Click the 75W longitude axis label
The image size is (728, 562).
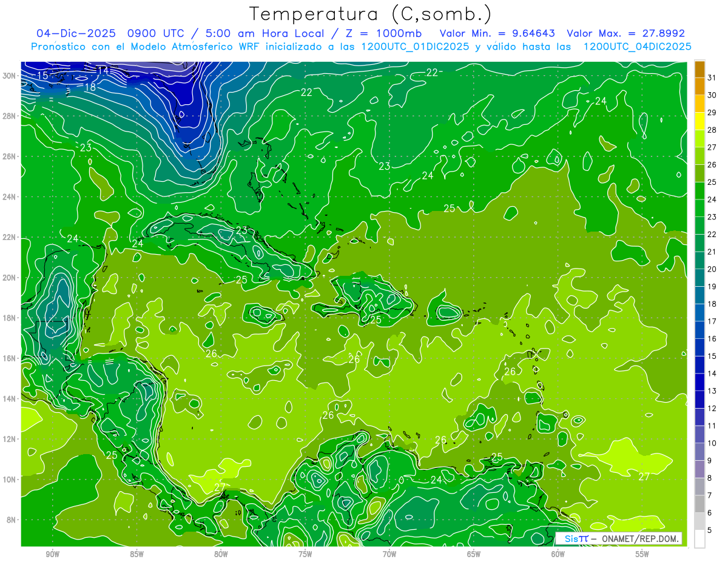pos(305,554)
